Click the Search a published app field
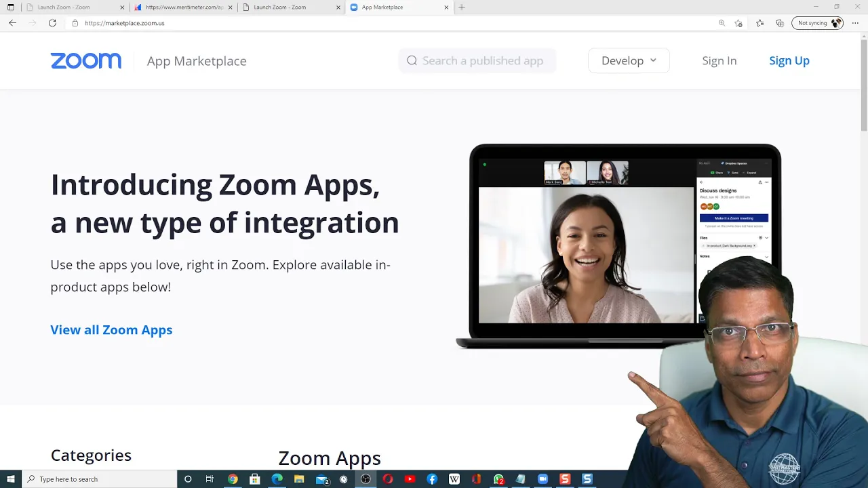The image size is (868, 488). 477,60
